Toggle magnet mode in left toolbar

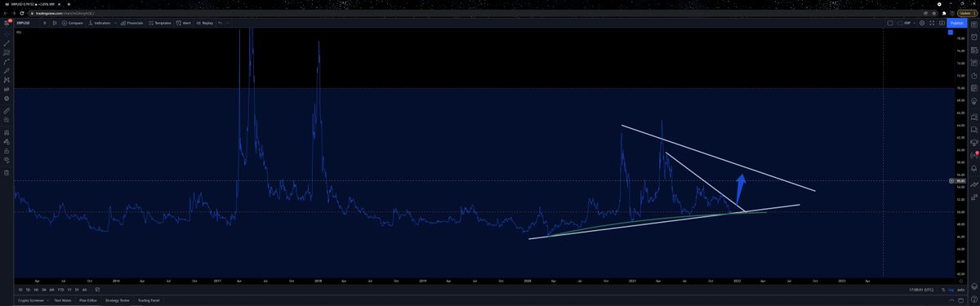click(x=7, y=133)
